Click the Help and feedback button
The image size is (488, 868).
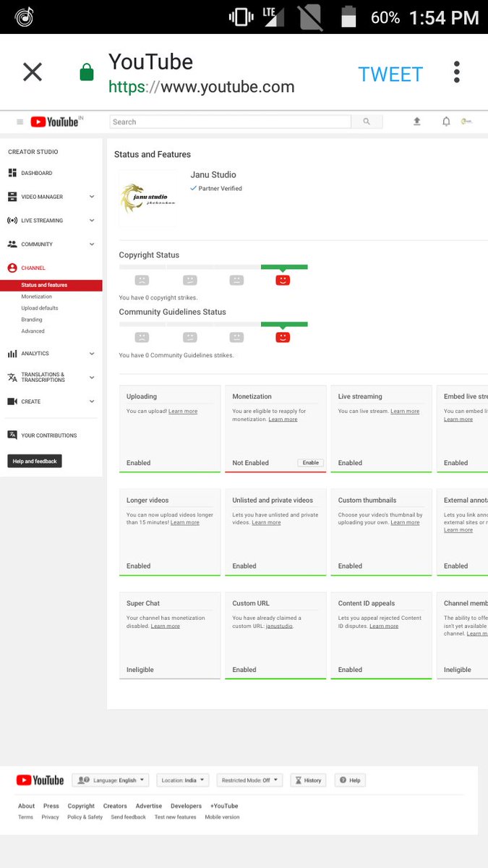[x=35, y=461]
